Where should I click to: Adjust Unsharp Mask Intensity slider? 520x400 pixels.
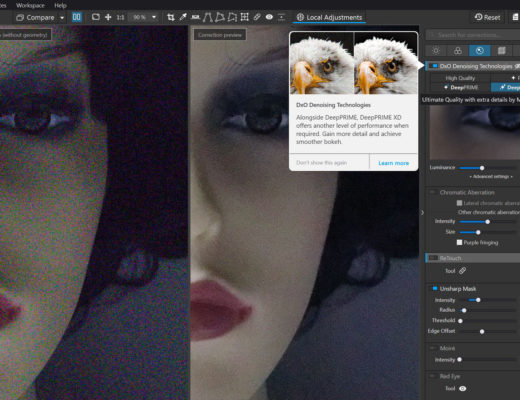click(478, 300)
